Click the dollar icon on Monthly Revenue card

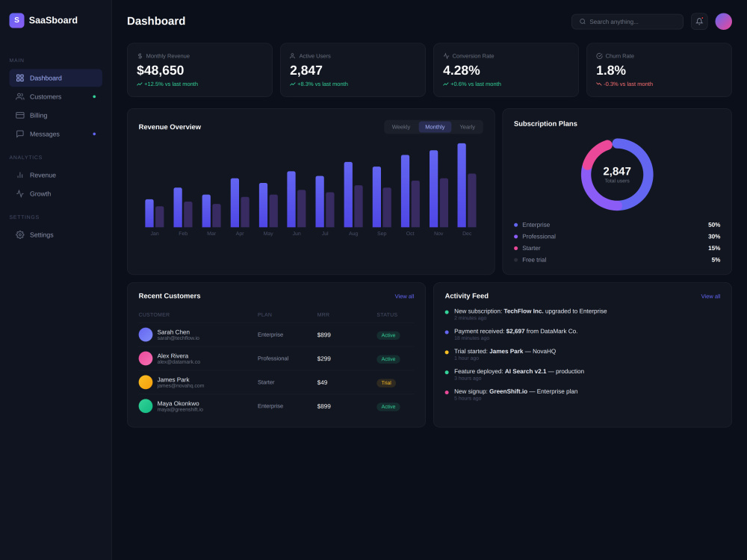[140, 56]
